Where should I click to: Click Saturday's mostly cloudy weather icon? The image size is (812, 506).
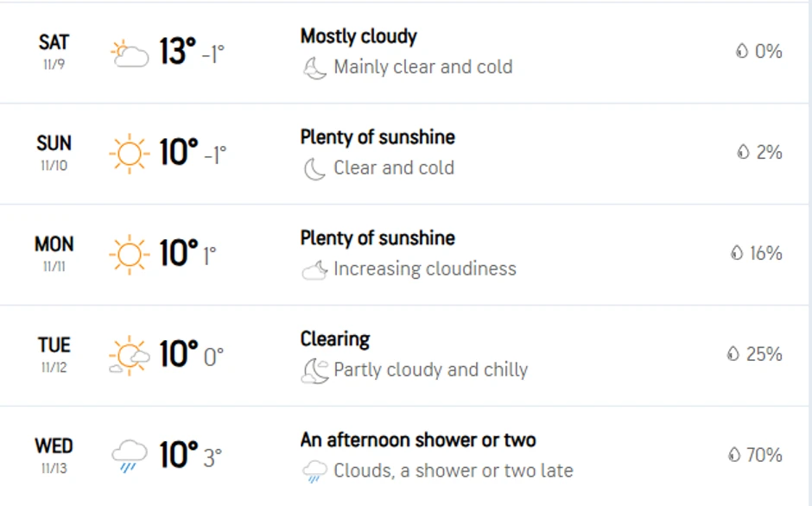(130, 54)
